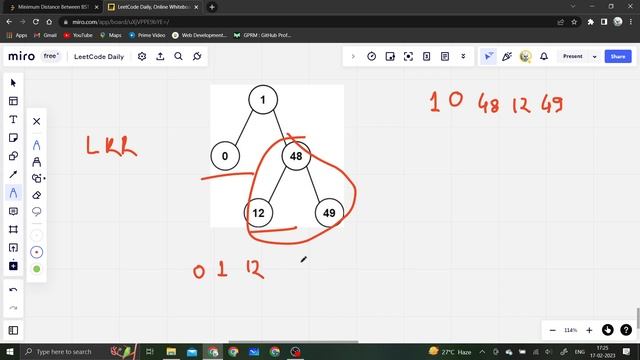The image size is (640, 360).
Task: Open the Learning center icon
Action: pos(608,330)
